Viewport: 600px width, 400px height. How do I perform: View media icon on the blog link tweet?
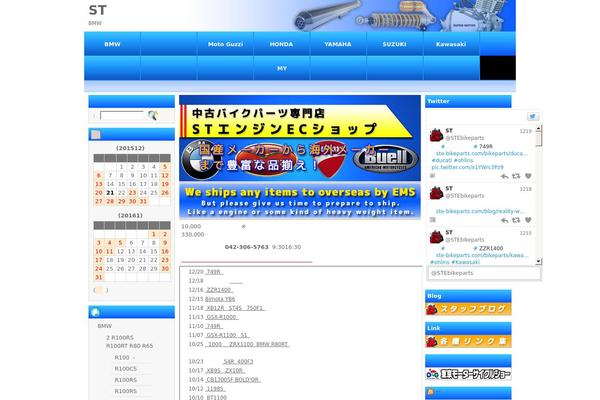click(x=433, y=220)
